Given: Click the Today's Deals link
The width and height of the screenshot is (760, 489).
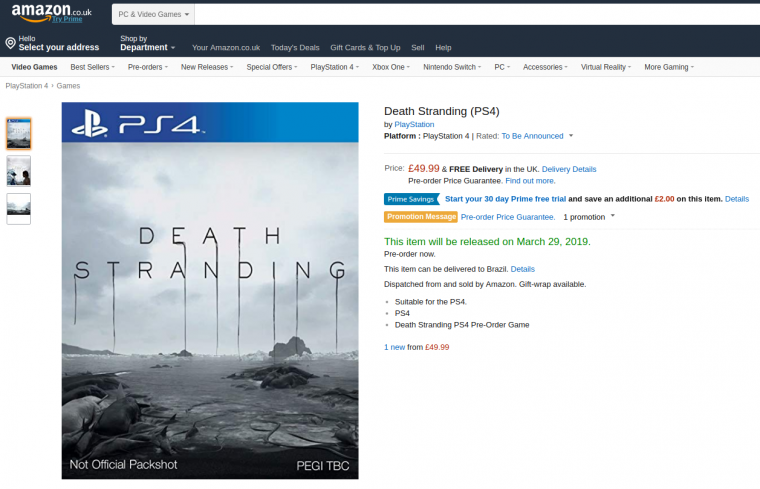Looking at the screenshot, I should [x=295, y=48].
